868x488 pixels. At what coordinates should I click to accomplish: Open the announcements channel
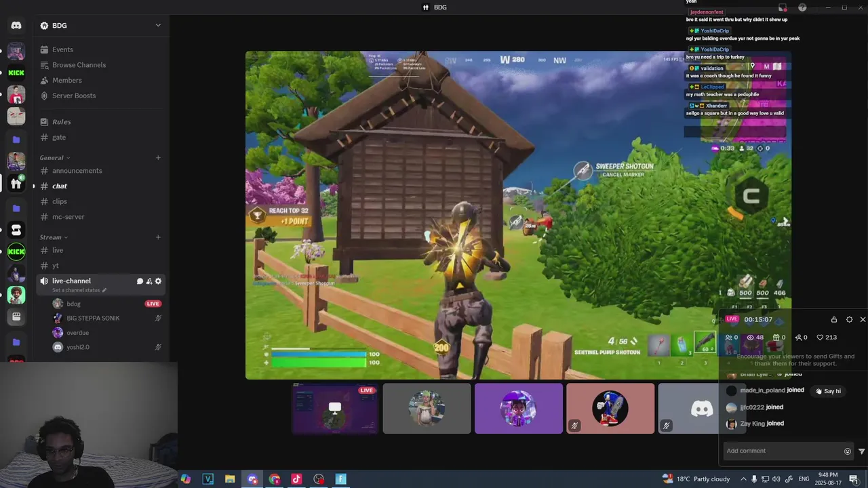click(x=101, y=171)
